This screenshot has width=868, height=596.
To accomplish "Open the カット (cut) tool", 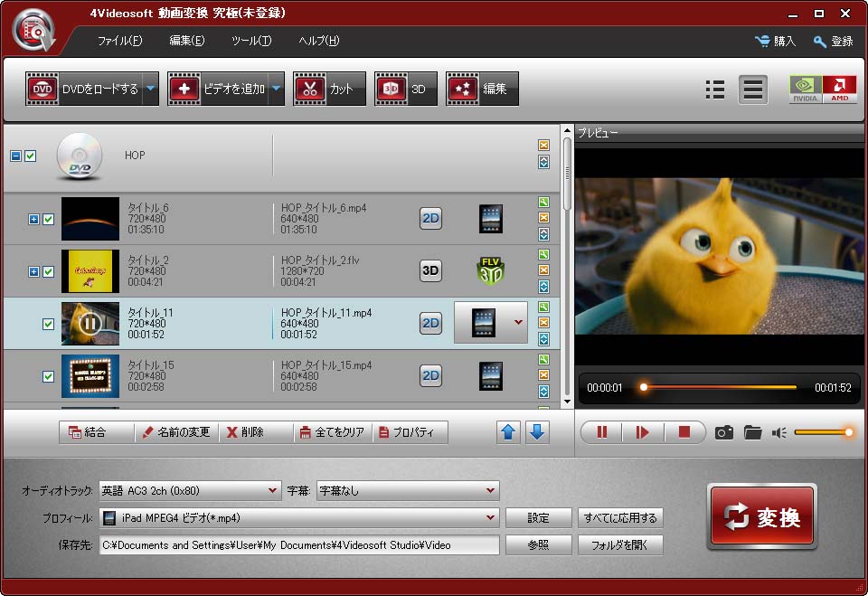I will coord(329,89).
